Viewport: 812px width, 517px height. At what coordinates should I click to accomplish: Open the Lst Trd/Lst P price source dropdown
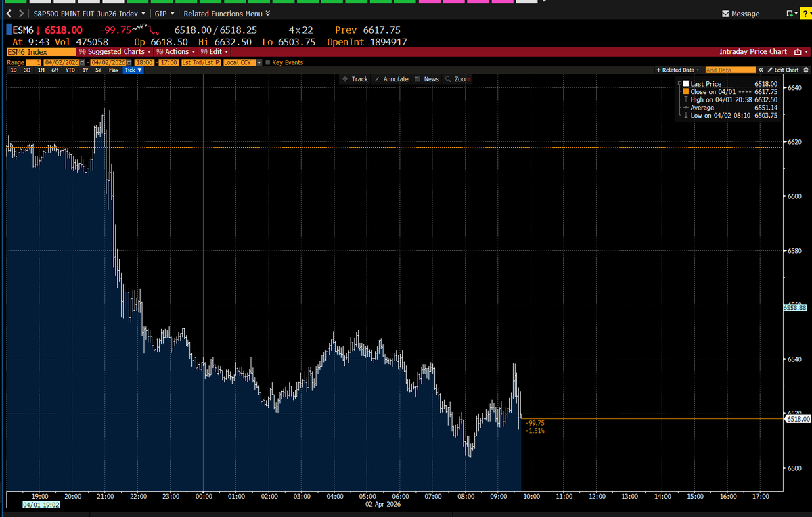(x=200, y=62)
